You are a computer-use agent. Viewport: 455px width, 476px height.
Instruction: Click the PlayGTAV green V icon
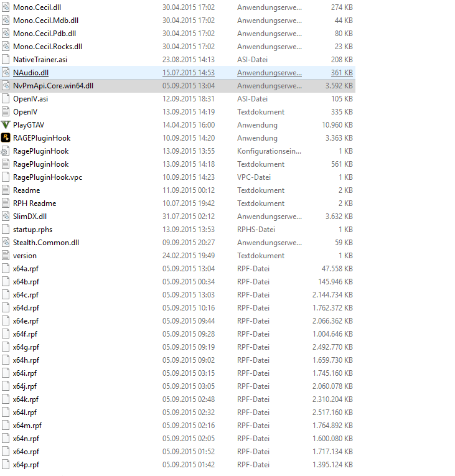click(x=6, y=125)
